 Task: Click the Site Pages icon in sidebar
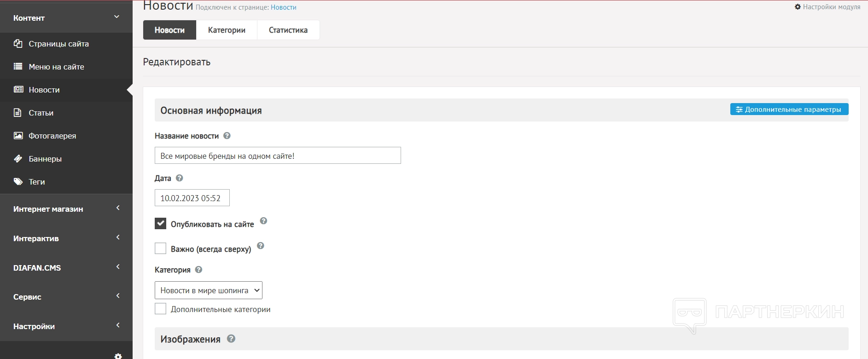point(18,44)
